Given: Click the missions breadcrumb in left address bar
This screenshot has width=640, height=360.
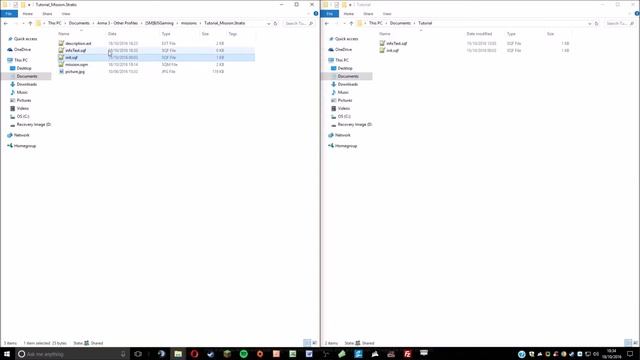Looking at the screenshot, I should (189, 23).
